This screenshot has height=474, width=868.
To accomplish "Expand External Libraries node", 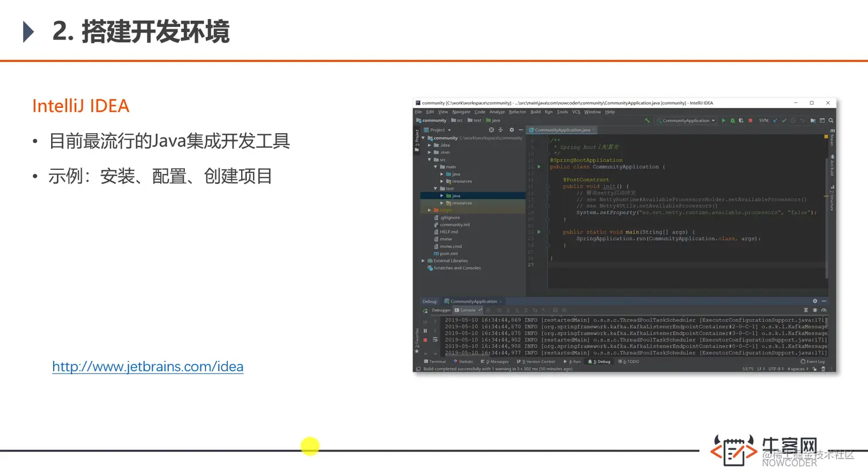I will 424,261.
